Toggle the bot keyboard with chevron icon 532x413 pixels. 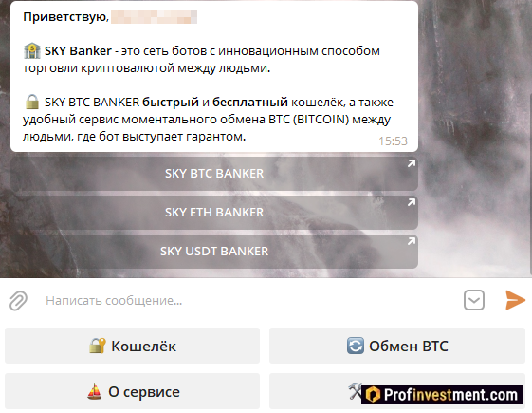[x=473, y=300]
